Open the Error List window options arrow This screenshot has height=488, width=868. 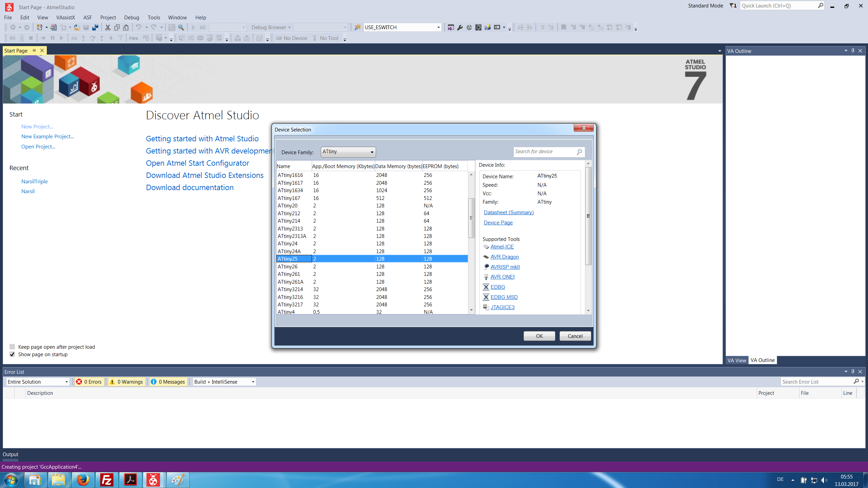tap(846, 372)
